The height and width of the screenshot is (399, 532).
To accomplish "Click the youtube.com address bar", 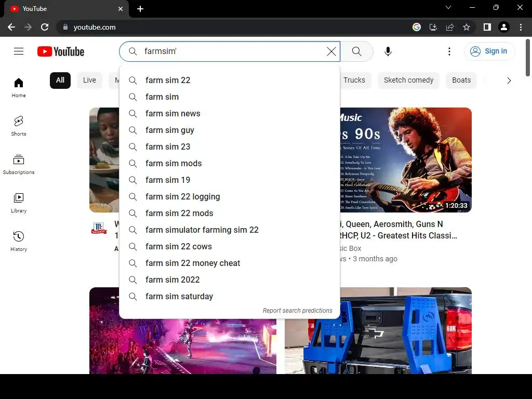I will [x=234, y=27].
